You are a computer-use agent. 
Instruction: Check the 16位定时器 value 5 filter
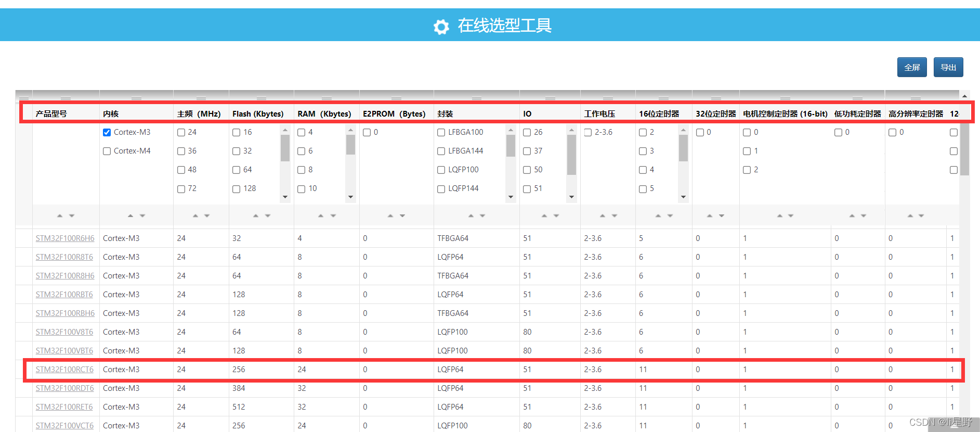pyautogui.click(x=643, y=189)
